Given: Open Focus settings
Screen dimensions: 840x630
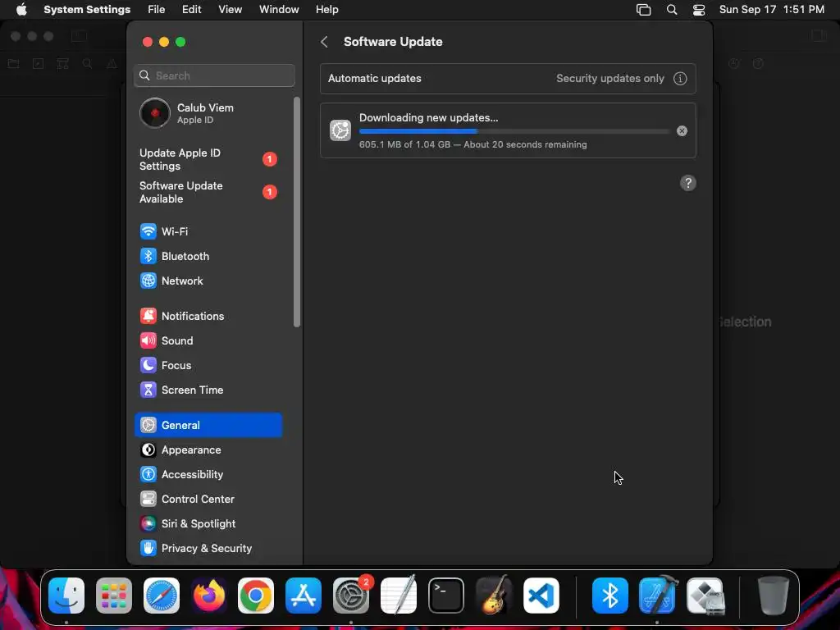Looking at the screenshot, I should point(208,365).
